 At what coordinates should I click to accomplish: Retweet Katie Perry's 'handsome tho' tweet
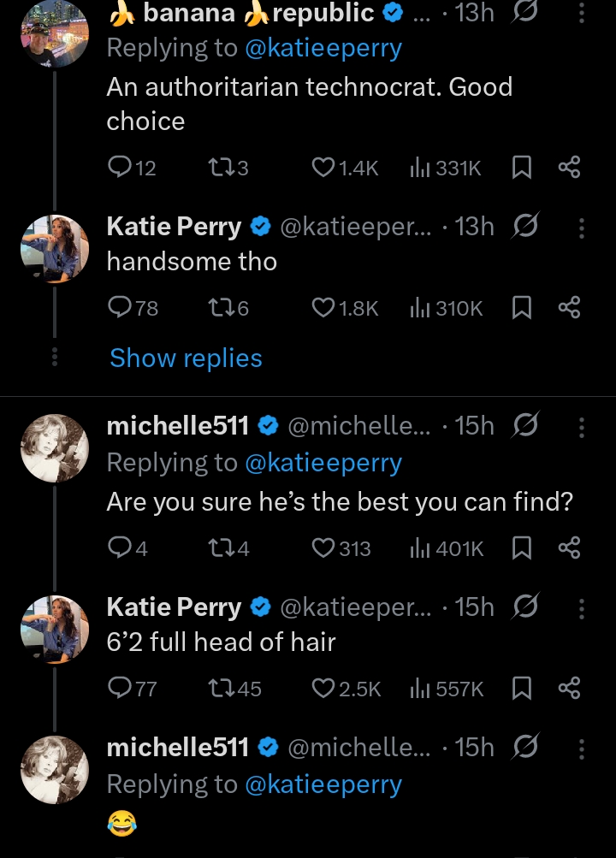[228, 308]
